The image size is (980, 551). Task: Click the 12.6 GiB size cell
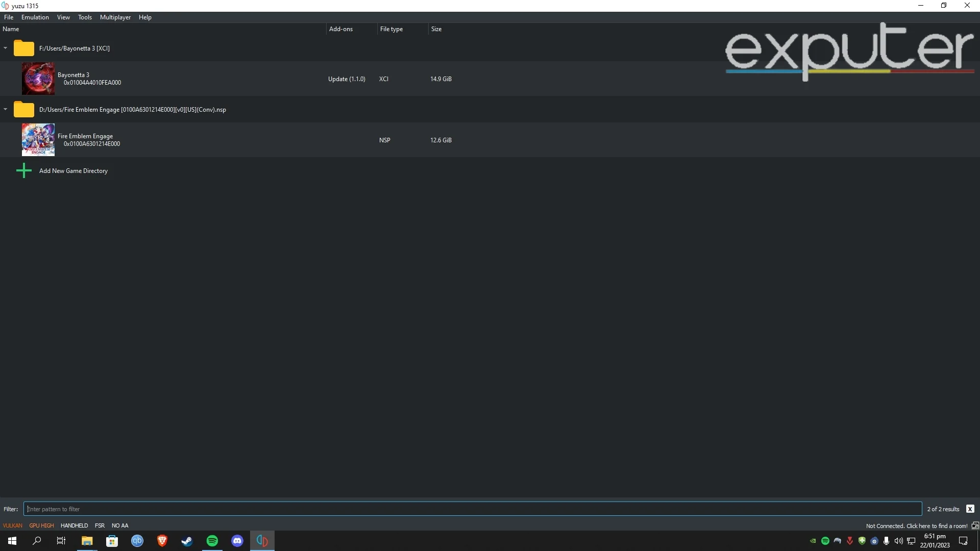click(x=441, y=140)
